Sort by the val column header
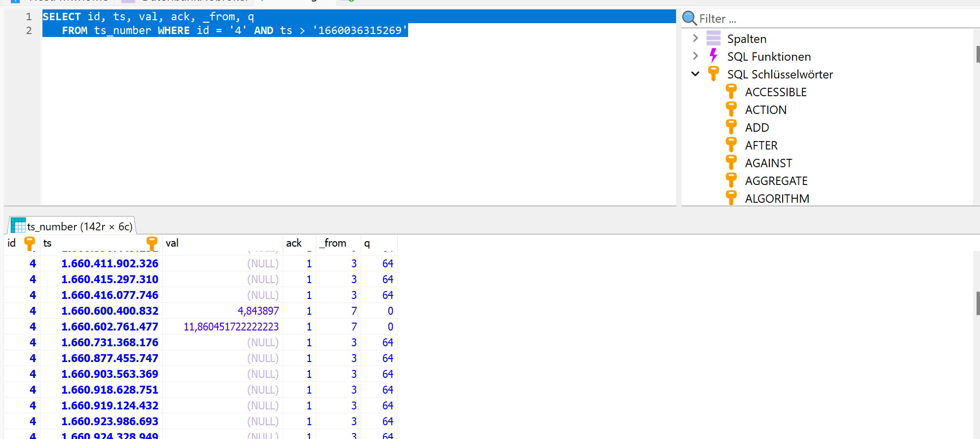980x439 pixels. (223, 243)
